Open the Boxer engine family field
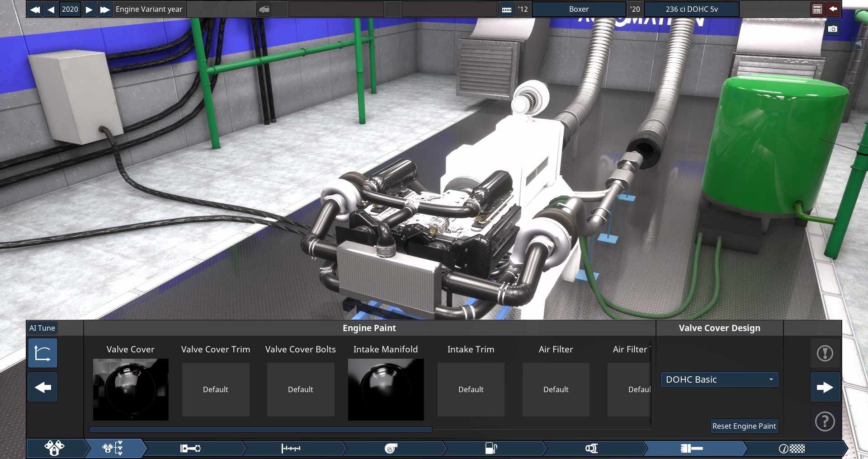868x459 pixels. coord(579,9)
